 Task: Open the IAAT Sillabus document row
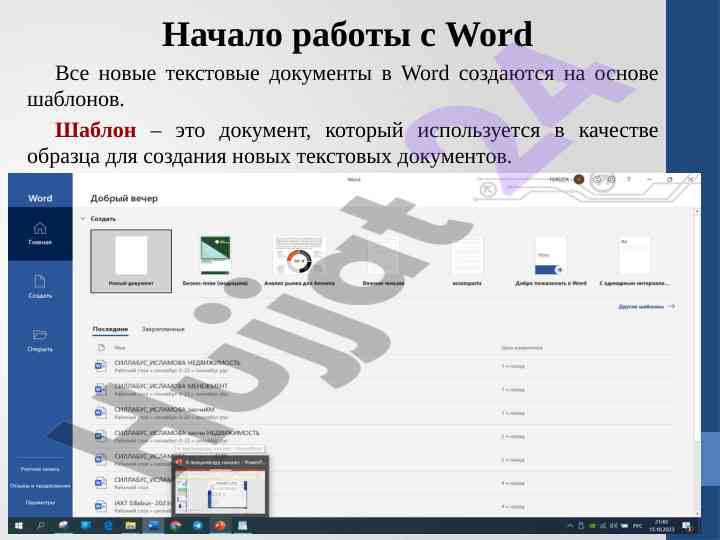(x=383, y=506)
